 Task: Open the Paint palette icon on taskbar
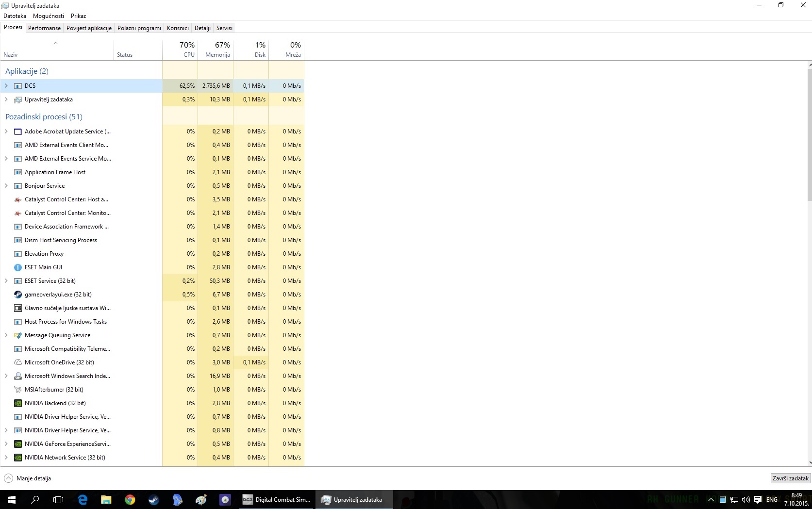click(x=201, y=499)
